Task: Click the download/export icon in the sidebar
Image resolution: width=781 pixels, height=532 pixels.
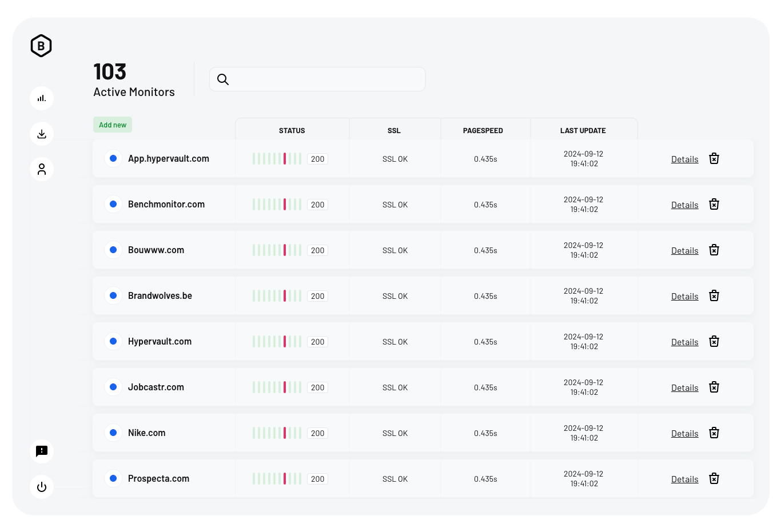Action: (x=41, y=133)
